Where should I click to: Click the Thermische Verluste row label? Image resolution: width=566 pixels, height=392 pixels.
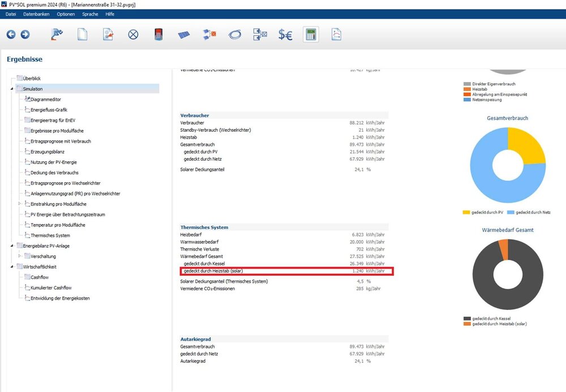tap(200, 249)
